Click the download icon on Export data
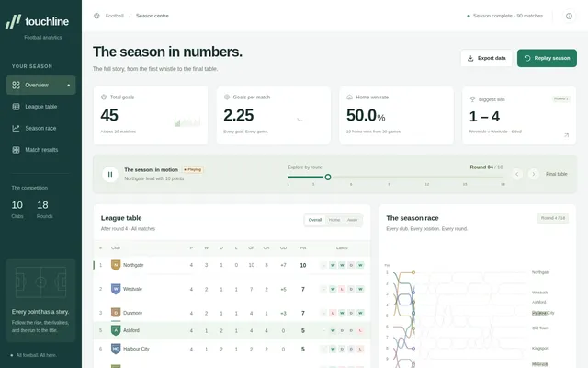The height and width of the screenshot is (368, 588). (470, 58)
